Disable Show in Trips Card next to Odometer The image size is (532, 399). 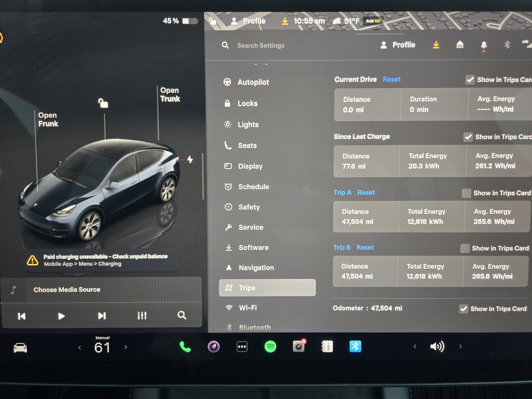point(464,309)
